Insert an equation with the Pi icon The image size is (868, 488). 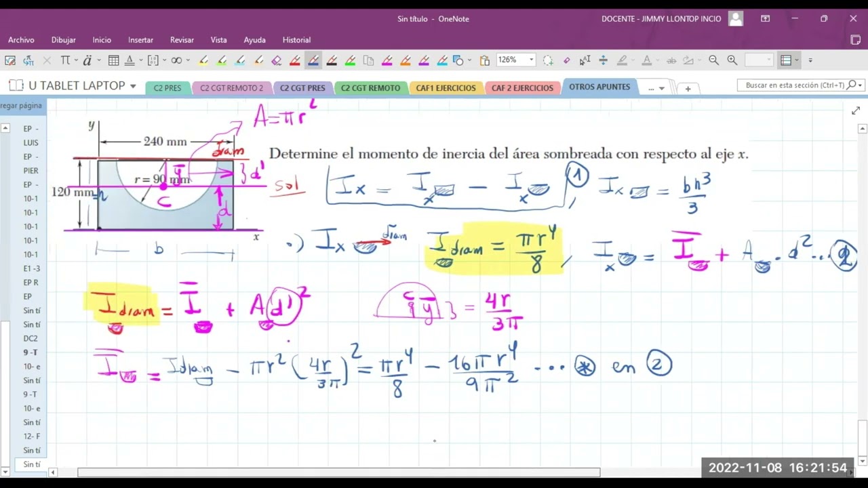[65, 60]
